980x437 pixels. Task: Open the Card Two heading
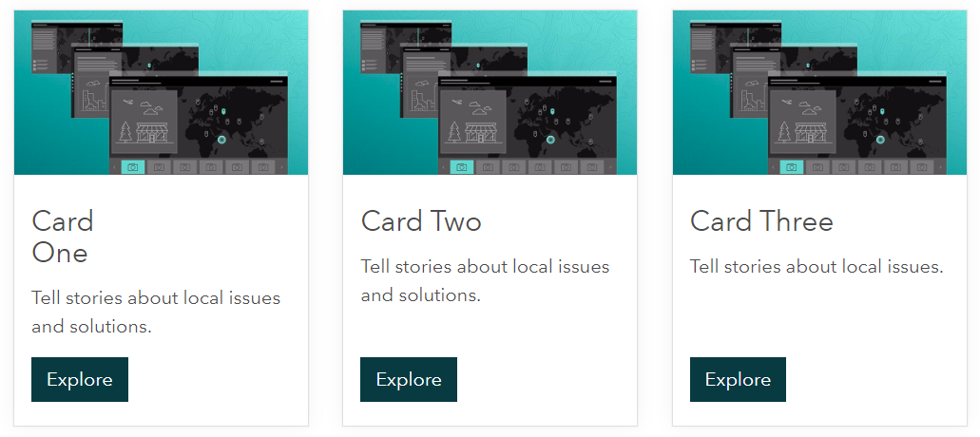pos(421,221)
